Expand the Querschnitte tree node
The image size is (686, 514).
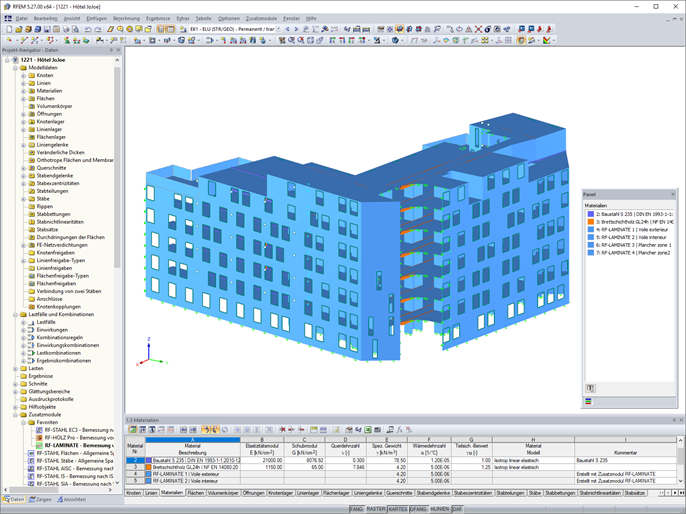[x=24, y=168]
